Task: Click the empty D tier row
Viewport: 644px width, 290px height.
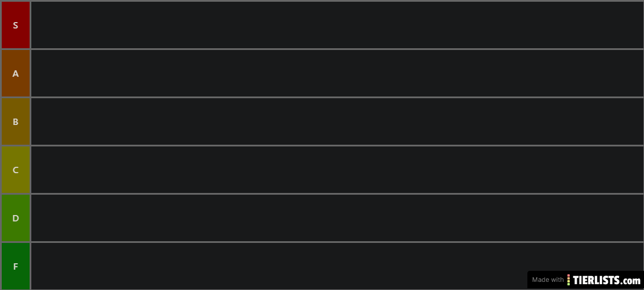Action: [x=337, y=218]
